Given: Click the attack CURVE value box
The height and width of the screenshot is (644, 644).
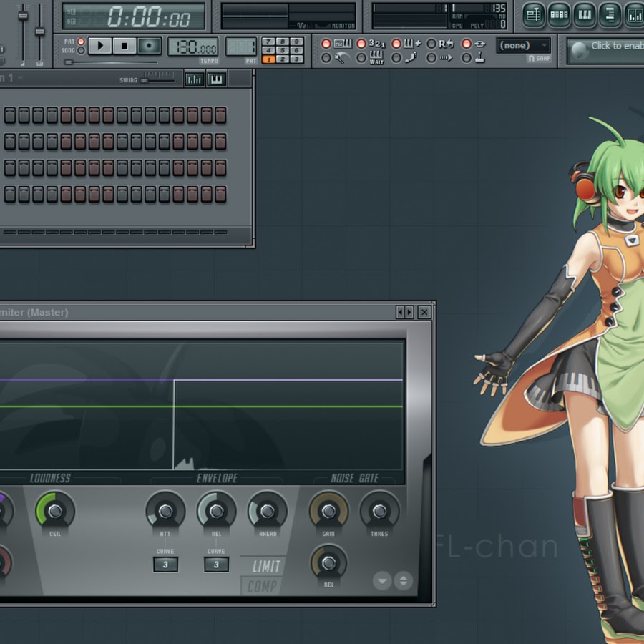Looking at the screenshot, I should [x=165, y=565].
